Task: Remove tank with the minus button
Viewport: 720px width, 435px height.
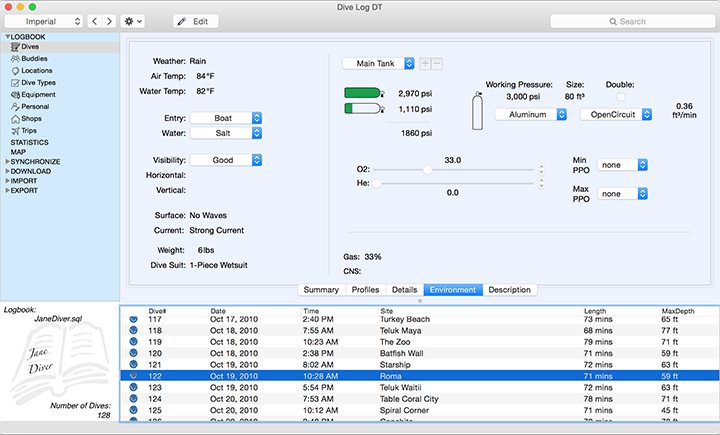Action: [437, 64]
